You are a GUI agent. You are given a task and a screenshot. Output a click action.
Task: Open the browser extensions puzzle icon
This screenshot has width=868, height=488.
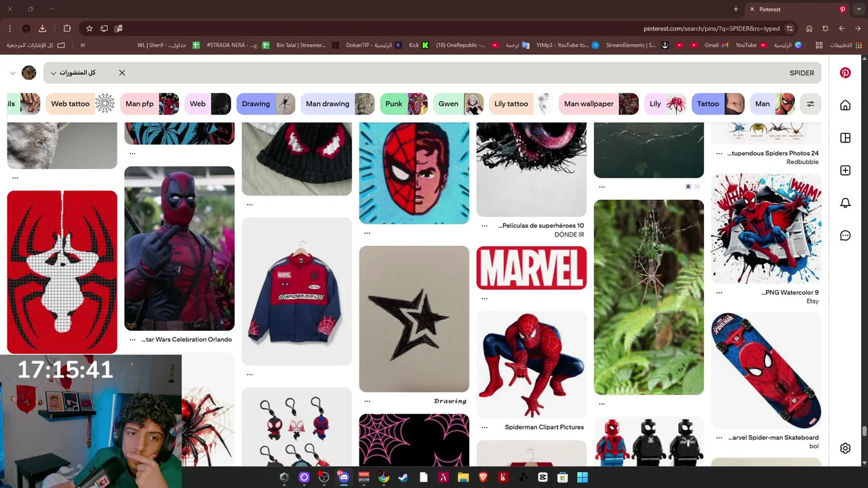pyautogui.click(x=66, y=28)
